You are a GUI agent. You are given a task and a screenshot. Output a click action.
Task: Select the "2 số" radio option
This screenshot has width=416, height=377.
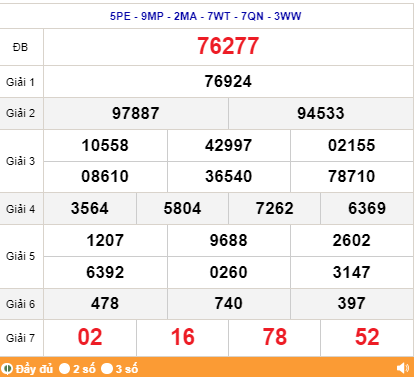(x=64, y=369)
